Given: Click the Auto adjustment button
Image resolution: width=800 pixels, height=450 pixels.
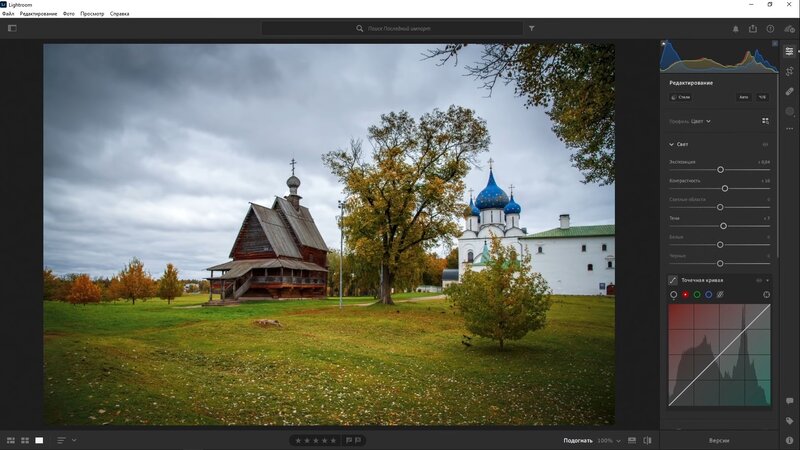Looking at the screenshot, I should [744, 97].
